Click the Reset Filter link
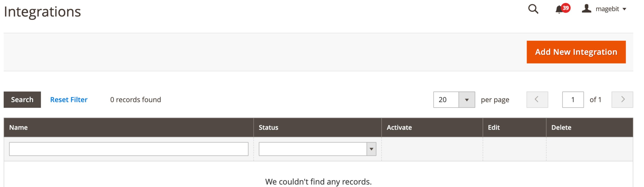Image resolution: width=644 pixels, height=187 pixels. point(69,100)
